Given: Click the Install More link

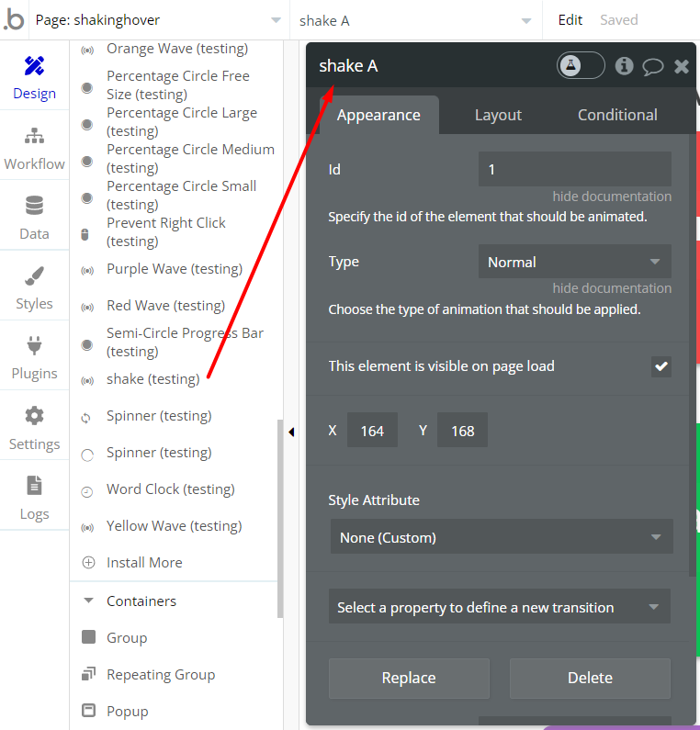Looking at the screenshot, I should [x=144, y=562].
